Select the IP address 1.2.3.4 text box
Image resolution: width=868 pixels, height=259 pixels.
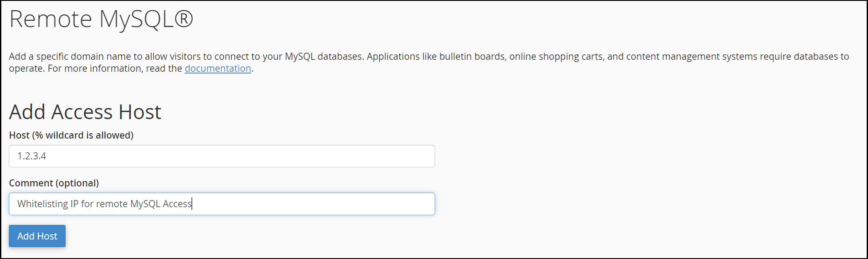point(222,156)
